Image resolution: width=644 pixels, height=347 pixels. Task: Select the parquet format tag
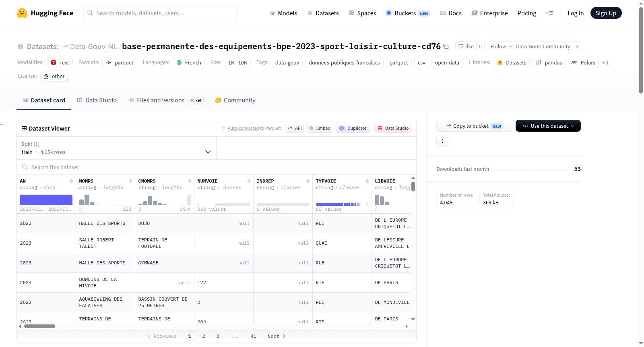(x=120, y=62)
